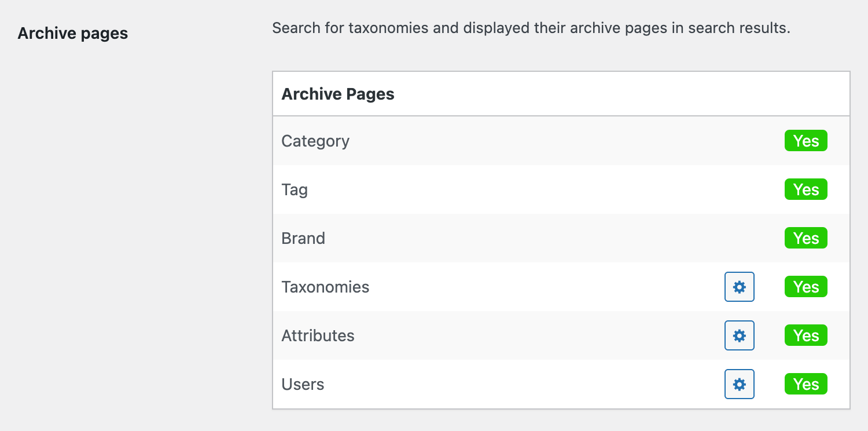The height and width of the screenshot is (431, 868).
Task: Toggle the Taxonomies Yes badge
Action: (806, 287)
